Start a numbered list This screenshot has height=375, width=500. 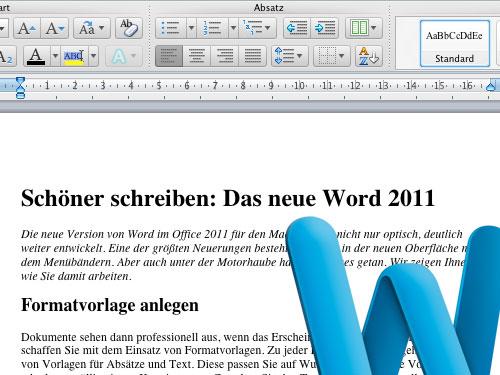click(212, 28)
